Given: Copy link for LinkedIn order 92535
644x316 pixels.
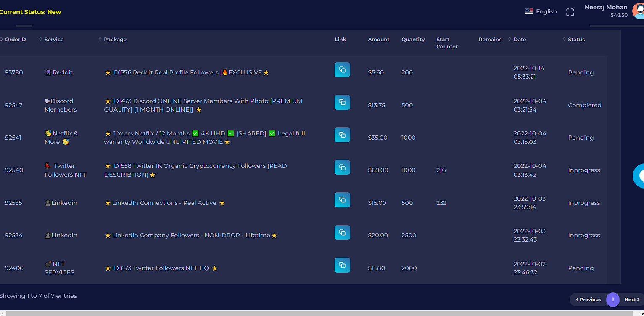Looking at the screenshot, I should click(342, 200).
